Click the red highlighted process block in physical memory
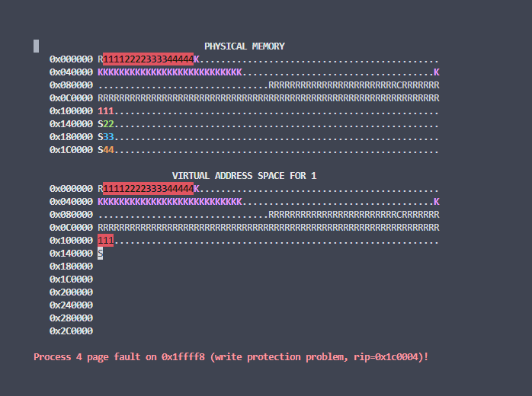This screenshot has width=532, height=396. pos(148,59)
